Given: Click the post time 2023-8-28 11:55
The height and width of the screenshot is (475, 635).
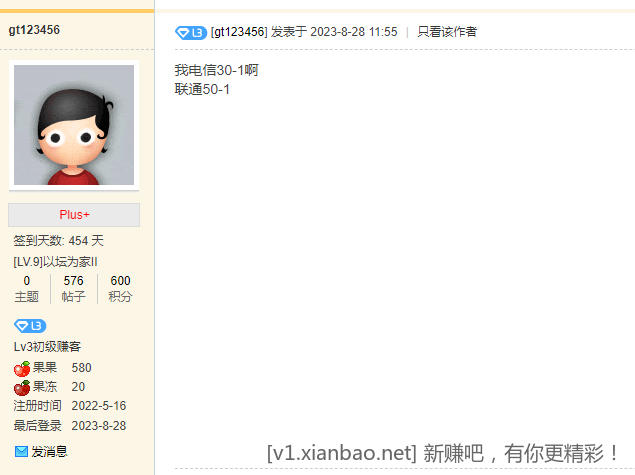Looking at the screenshot, I should point(354,32).
